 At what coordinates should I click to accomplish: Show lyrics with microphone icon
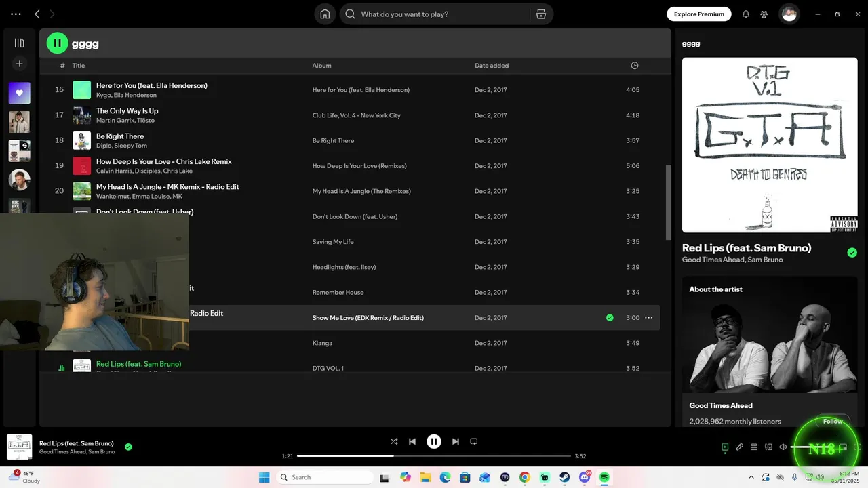(740, 447)
